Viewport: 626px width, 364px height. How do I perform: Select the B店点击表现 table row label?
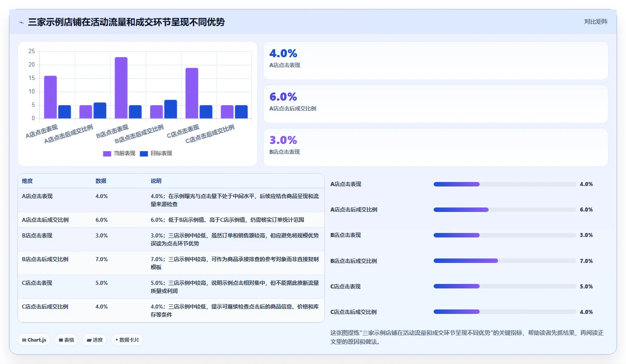tap(37, 236)
